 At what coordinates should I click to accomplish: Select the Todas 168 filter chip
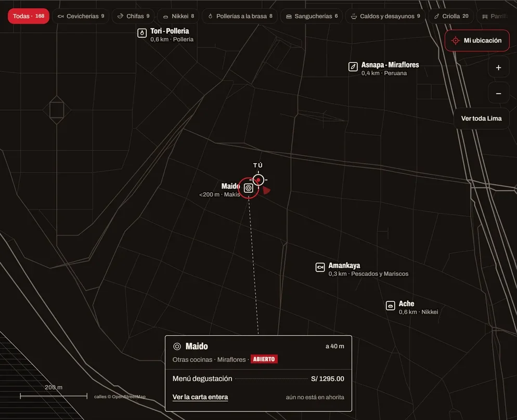pos(29,16)
